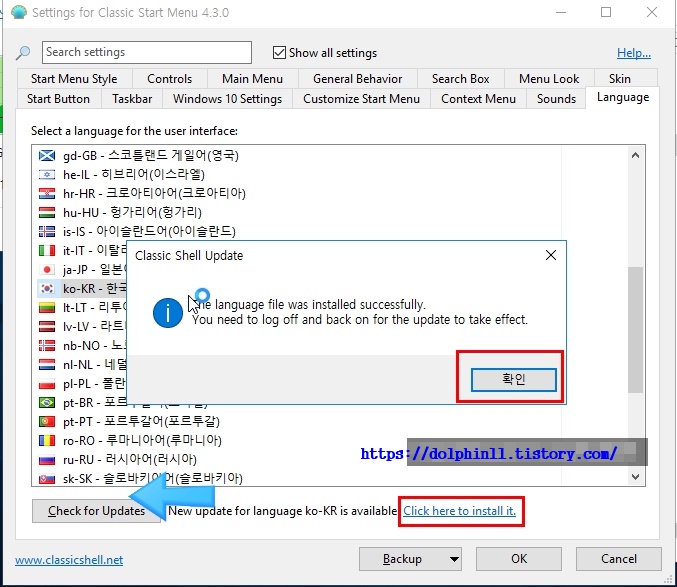The image size is (677, 587).
Task: Switch to Start Menu Style tab
Action: tap(74, 79)
